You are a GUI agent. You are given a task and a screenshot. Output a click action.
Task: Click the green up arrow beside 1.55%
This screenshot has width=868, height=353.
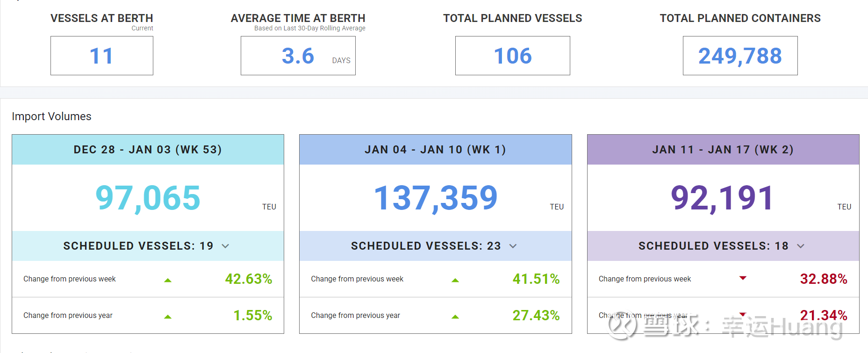coord(168,317)
